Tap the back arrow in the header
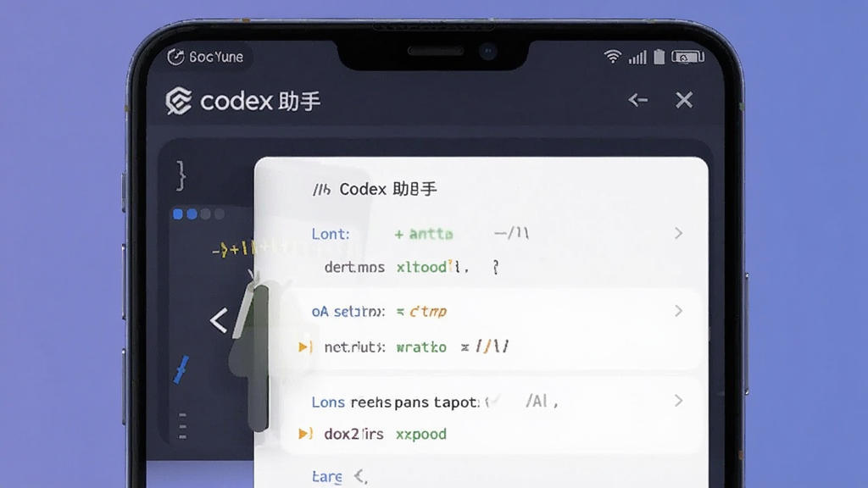The width and height of the screenshot is (868, 488). tap(637, 100)
